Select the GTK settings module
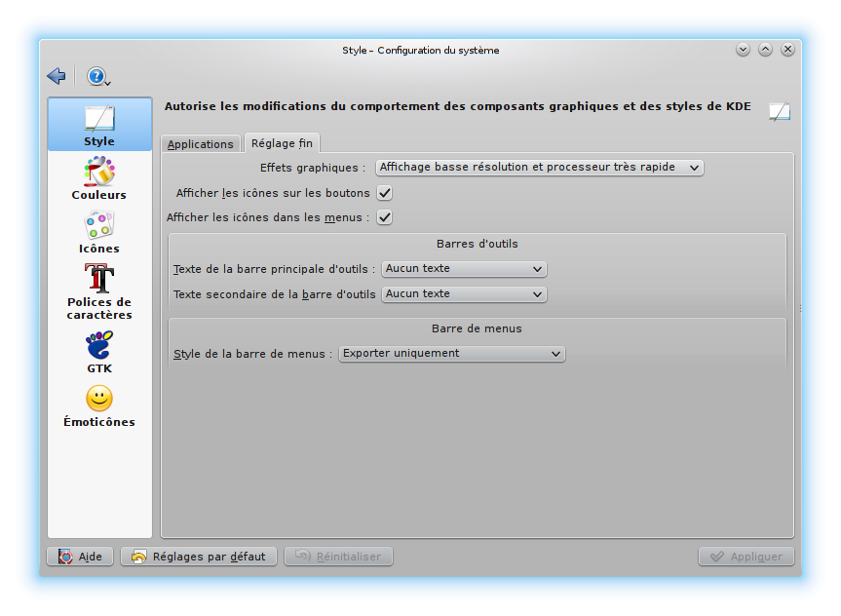This screenshot has height=616, width=841. (x=99, y=353)
